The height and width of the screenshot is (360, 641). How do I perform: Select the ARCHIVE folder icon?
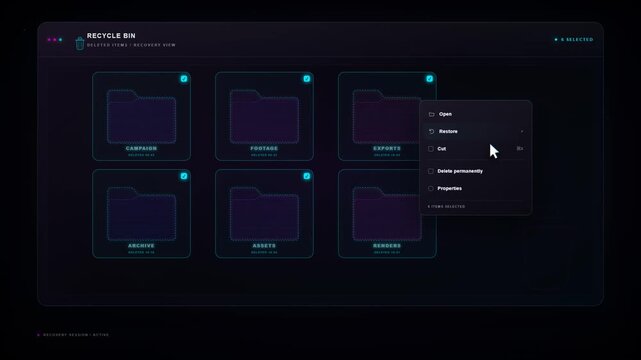tap(141, 214)
